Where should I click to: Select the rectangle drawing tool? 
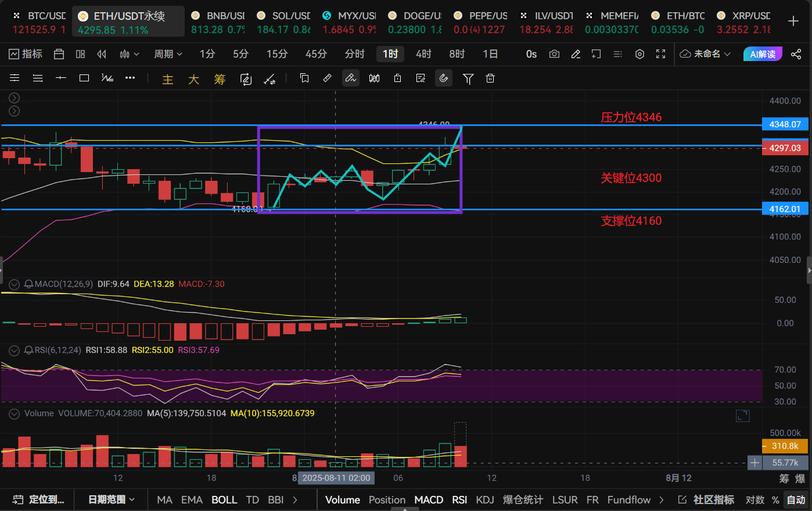coord(84,78)
